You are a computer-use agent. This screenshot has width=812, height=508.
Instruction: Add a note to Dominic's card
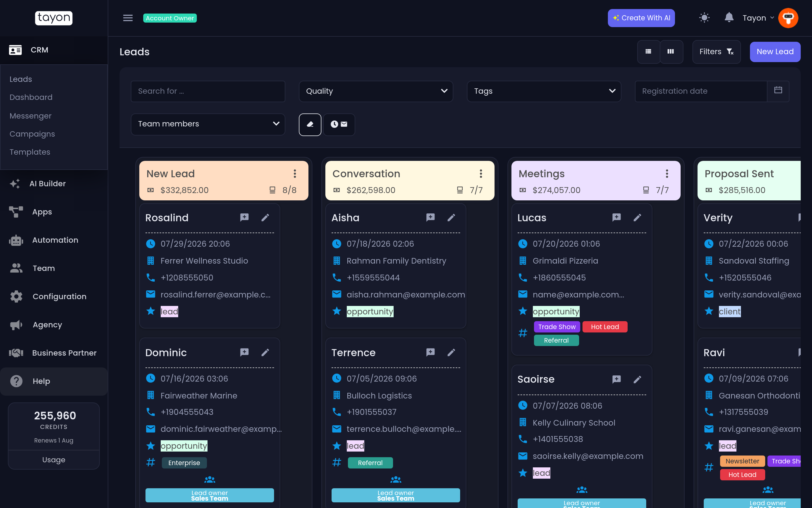click(x=244, y=352)
